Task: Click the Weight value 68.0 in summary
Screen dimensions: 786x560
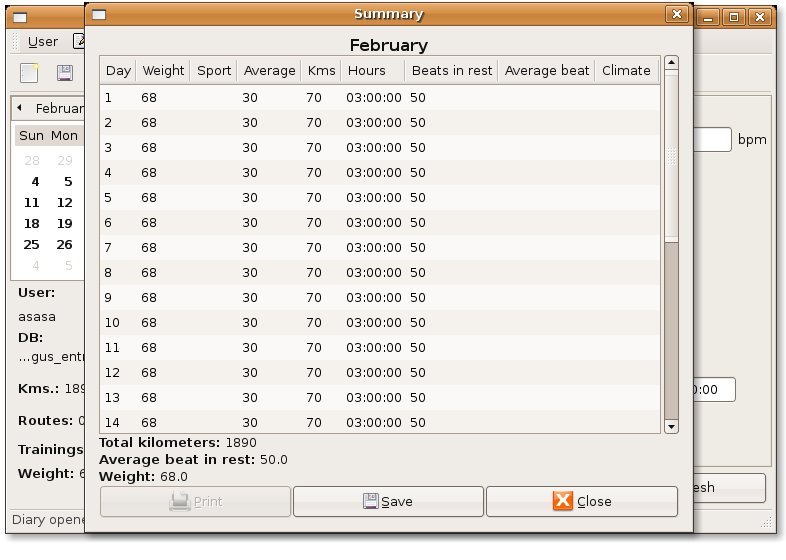Action: (x=173, y=477)
